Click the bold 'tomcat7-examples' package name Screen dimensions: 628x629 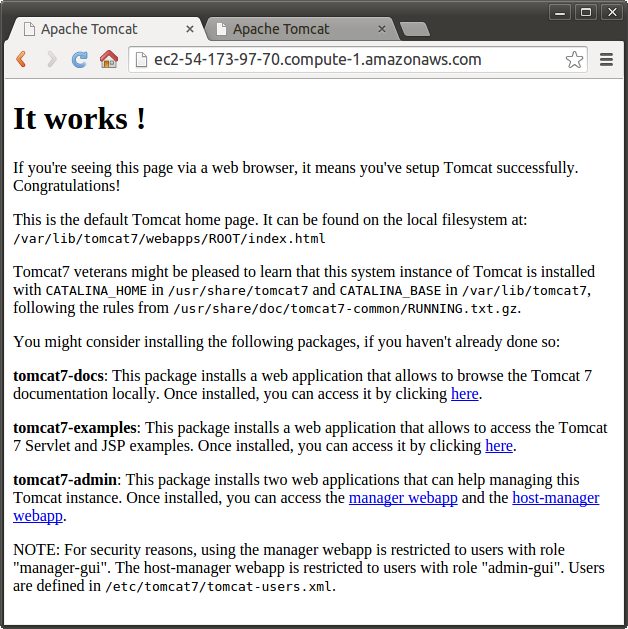[x=75, y=428]
